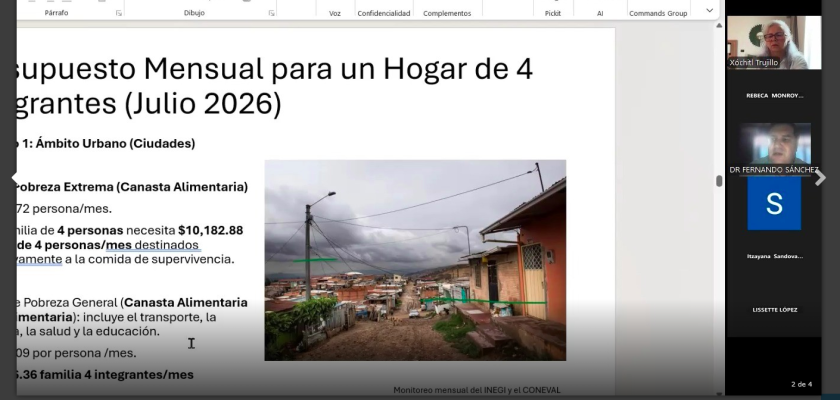The image size is (840, 400).
Task: Click the Párrafo group label
Action: click(x=56, y=13)
